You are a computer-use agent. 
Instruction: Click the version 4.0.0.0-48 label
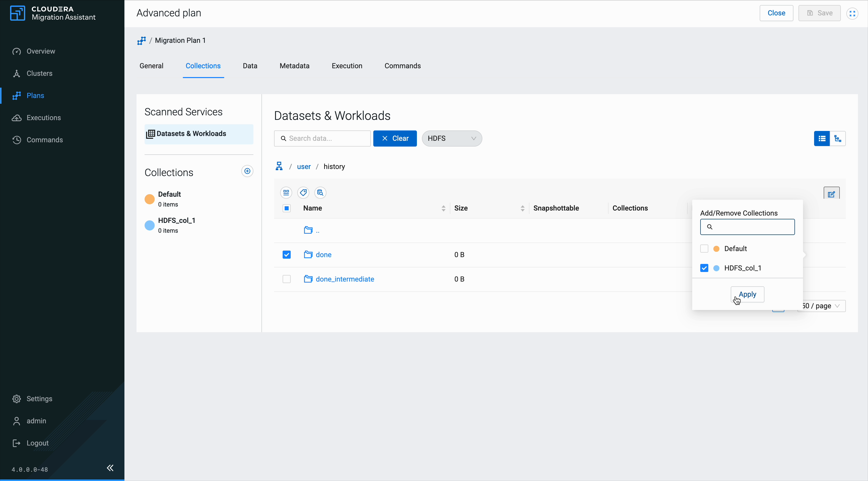(x=30, y=470)
